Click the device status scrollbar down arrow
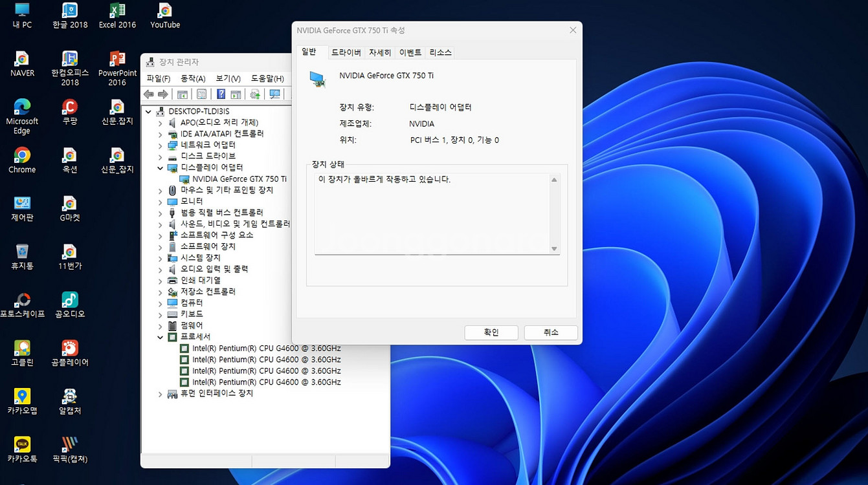Image resolution: width=868 pixels, height=485 pixels. 554,248
